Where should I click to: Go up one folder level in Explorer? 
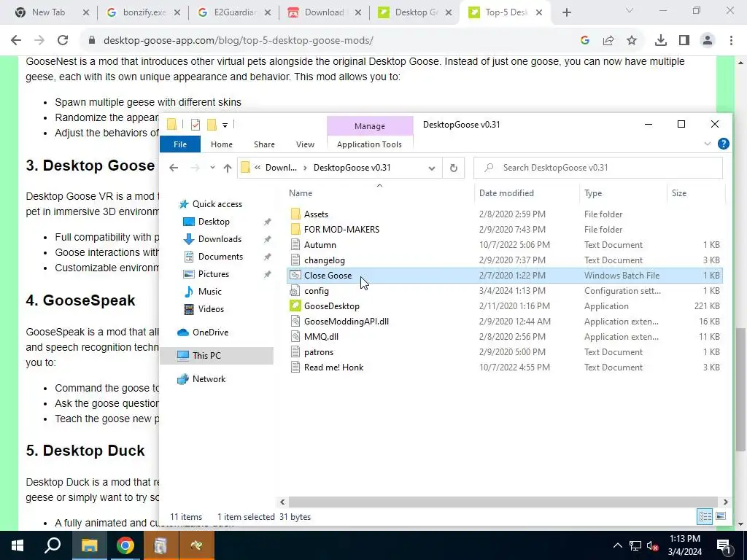coord(228,168)
